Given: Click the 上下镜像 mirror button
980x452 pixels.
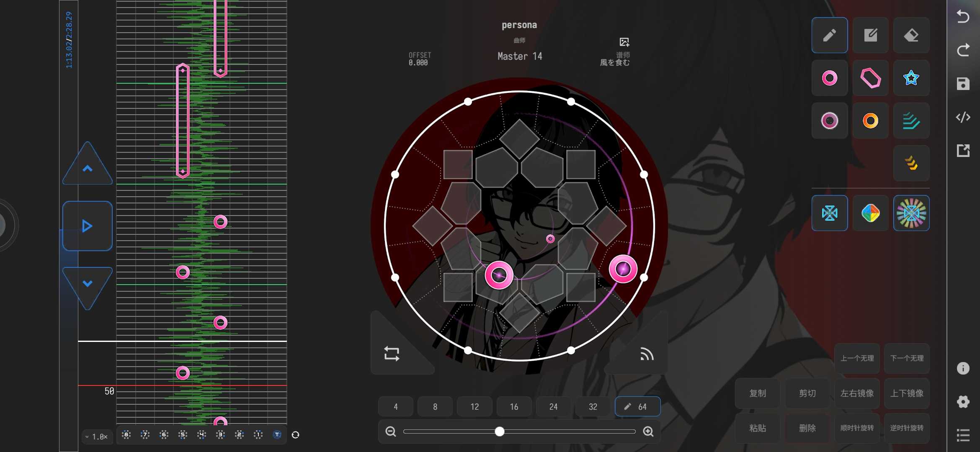Looking at the screenshot, I should [907, 393].
